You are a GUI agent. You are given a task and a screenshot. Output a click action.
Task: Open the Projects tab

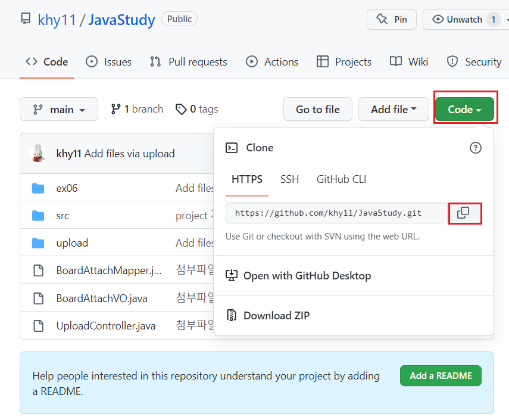(344, 62)
